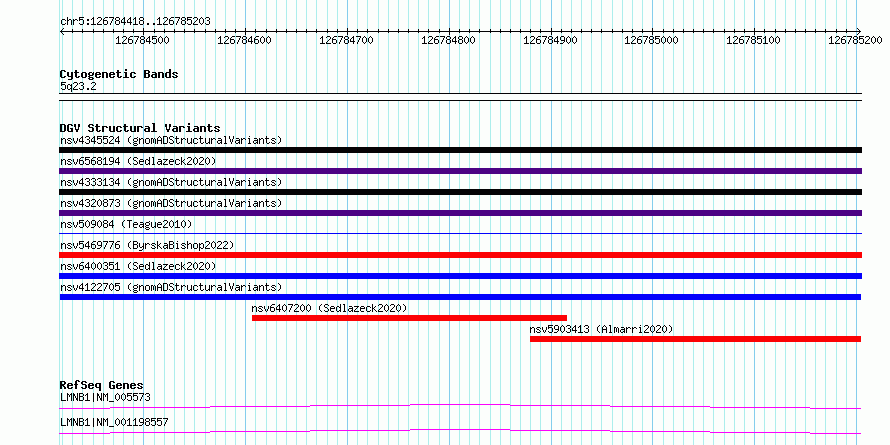
Task: Open variant label nsv4122705 gnomAD
Action: click(x=171, y=287)
